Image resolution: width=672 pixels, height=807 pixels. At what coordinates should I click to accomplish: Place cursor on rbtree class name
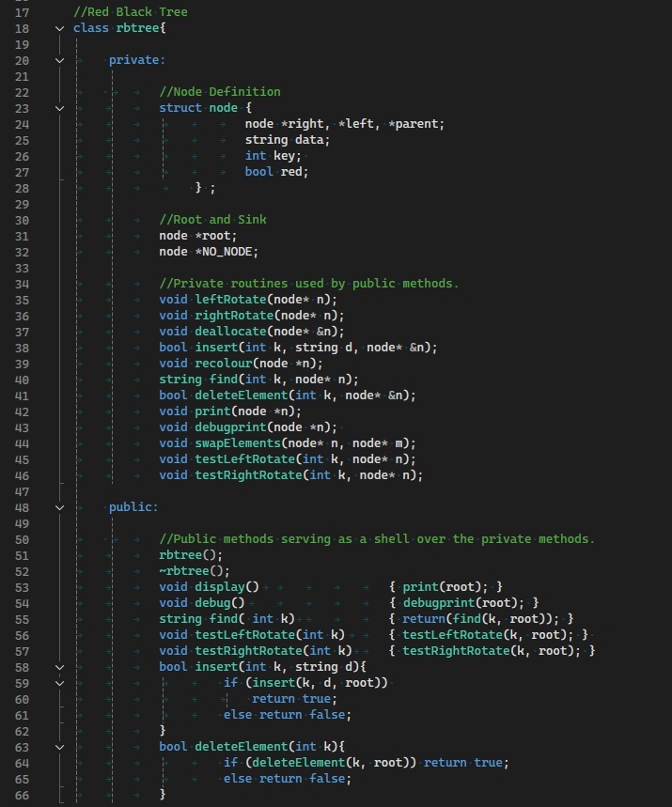coord(138,28)
